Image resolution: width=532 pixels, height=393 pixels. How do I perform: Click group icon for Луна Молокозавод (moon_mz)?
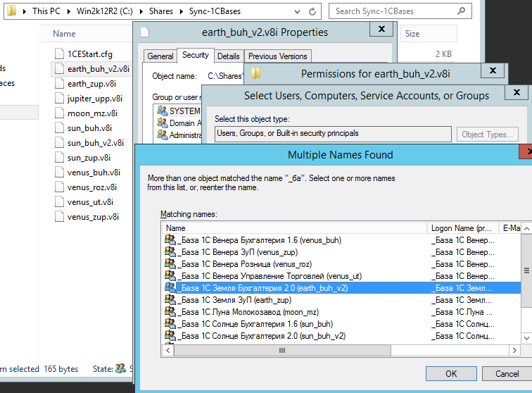click(x=170, y=311)
